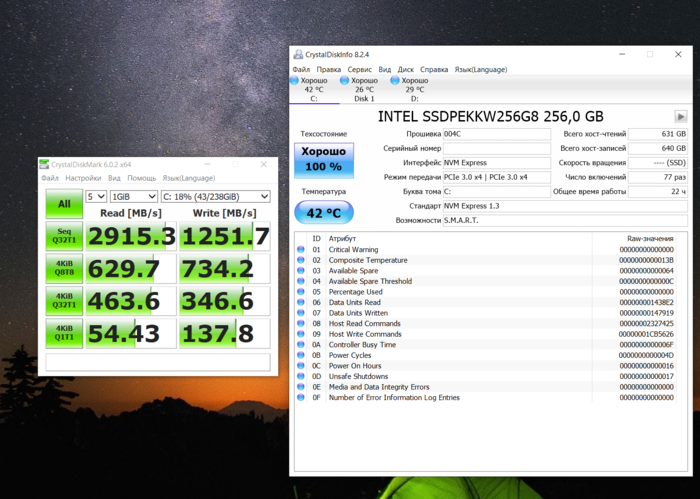Click the comment text box in CrystalDiskMark
This screenshot has height=499, width=700.
pos(158,362)
